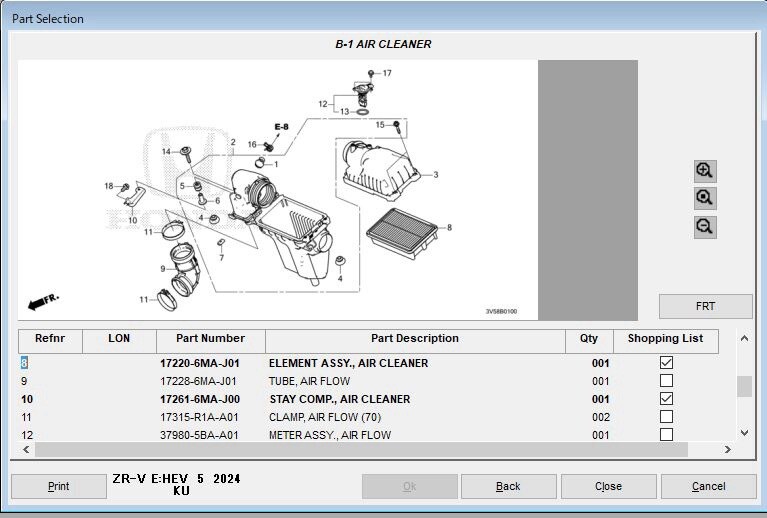Select part number 17261-6MA-J00

coord(200,399)
